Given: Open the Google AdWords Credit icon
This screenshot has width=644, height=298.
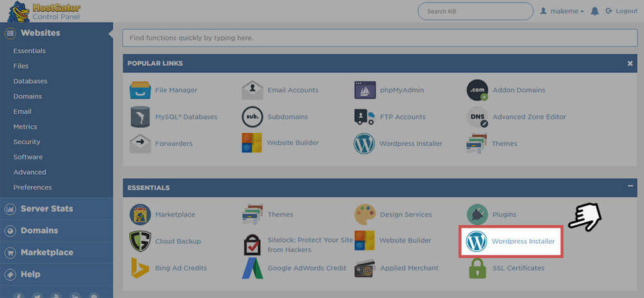Looking at the screenshot, I should pyautogui.click(x=252, y=268).
